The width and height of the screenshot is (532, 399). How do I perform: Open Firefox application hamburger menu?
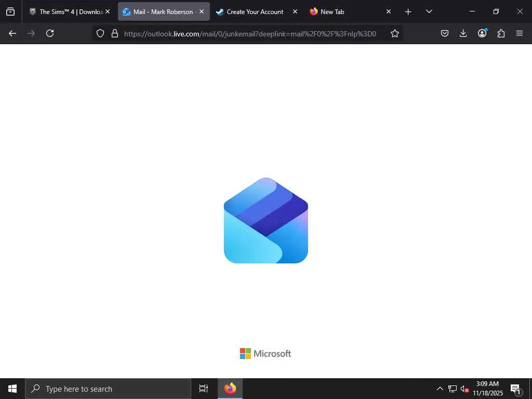520,33
